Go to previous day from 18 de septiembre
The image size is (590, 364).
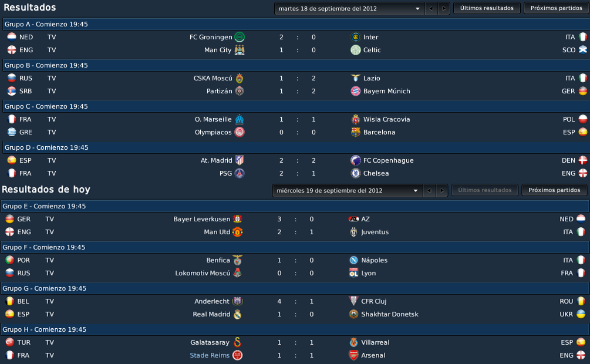(431, 8)
